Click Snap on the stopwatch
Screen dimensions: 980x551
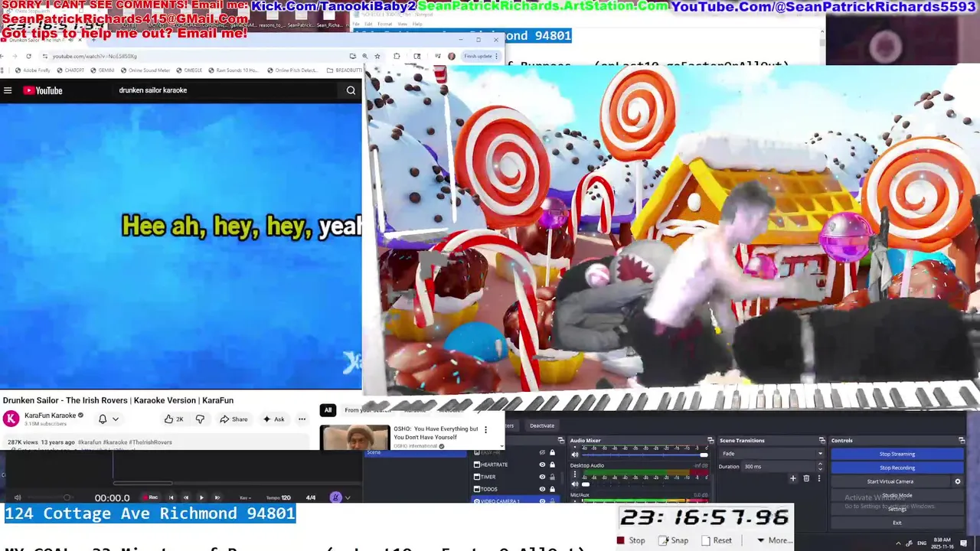click(673, 540)
